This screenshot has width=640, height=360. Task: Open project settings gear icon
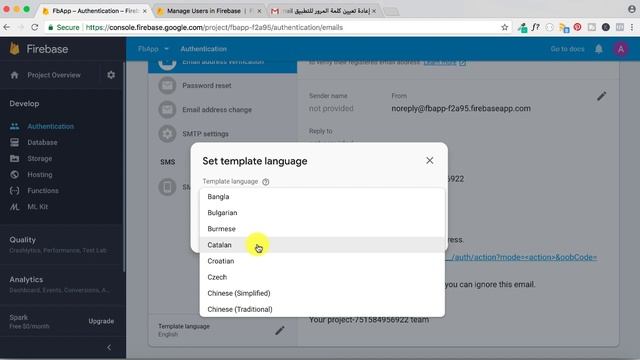click(111, 75)
